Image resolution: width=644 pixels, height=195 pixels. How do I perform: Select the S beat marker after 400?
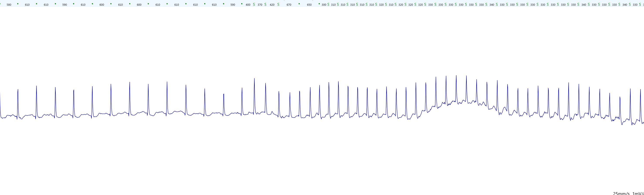pos(254,5)
